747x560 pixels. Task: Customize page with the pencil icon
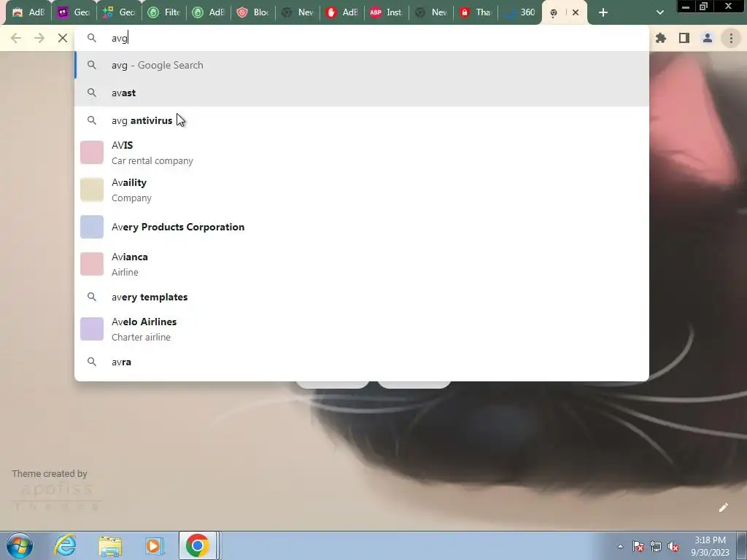[723, 507]
